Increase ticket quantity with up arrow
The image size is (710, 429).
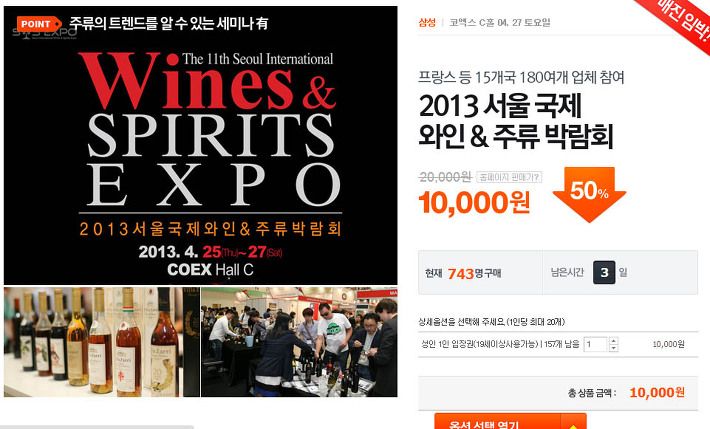tap(614, 341)
